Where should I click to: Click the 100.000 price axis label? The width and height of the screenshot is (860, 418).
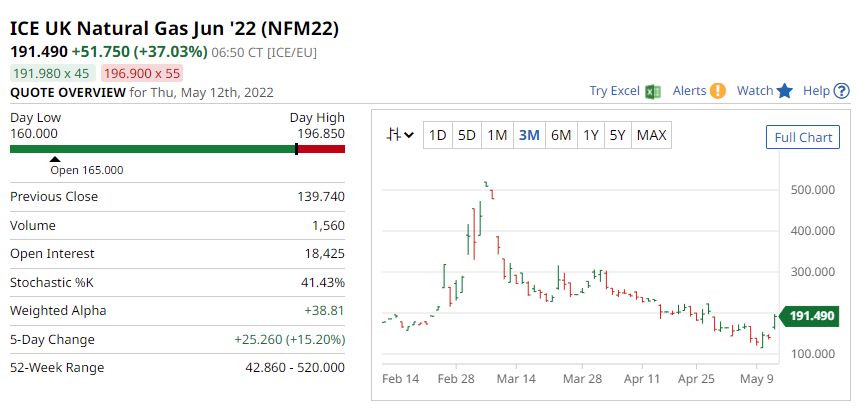(813, 354)
